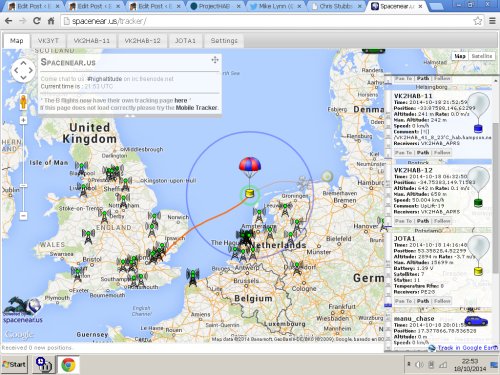Click the move handle on Spacenear.us info box
This screenshot has height=375, width=500.
215,60
